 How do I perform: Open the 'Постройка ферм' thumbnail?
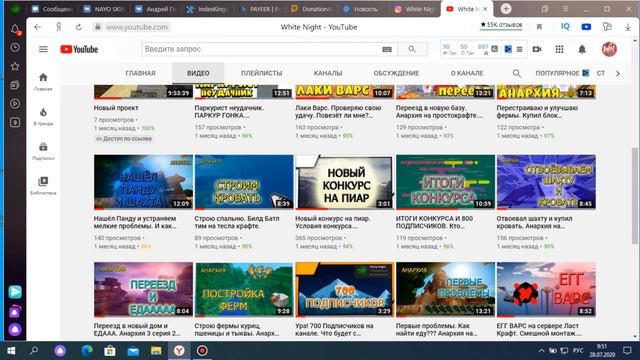pyautogui.click(x=244, y=290)
